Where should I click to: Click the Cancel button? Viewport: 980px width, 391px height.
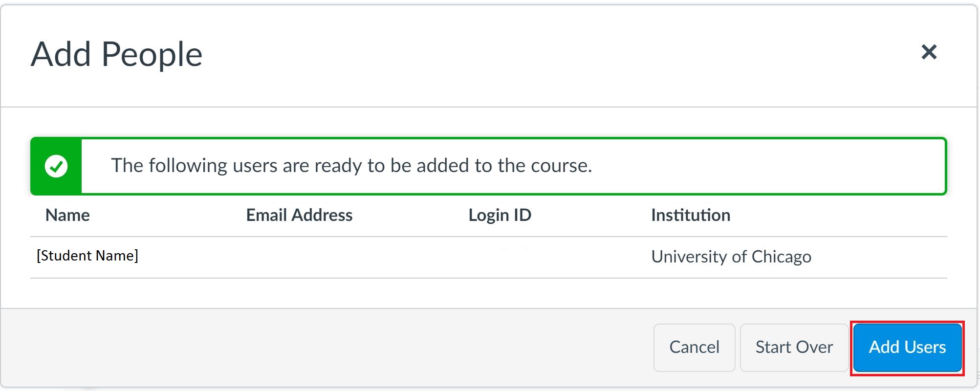694,347
